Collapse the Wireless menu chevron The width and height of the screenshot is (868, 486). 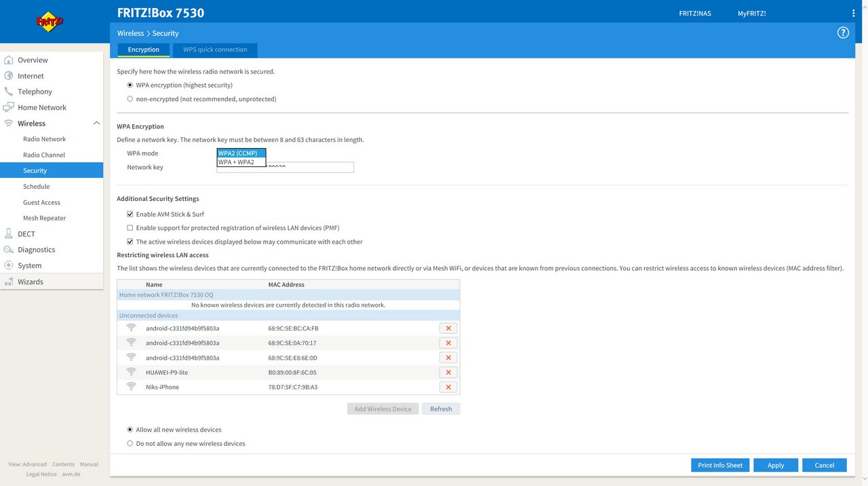click(x=96, y=124)
